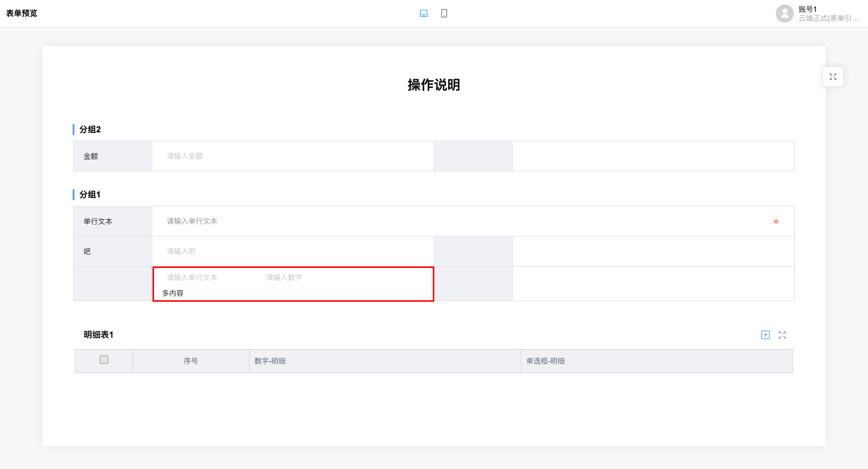
Task: Focus the 金额 input field
Action: click(293, 156)
